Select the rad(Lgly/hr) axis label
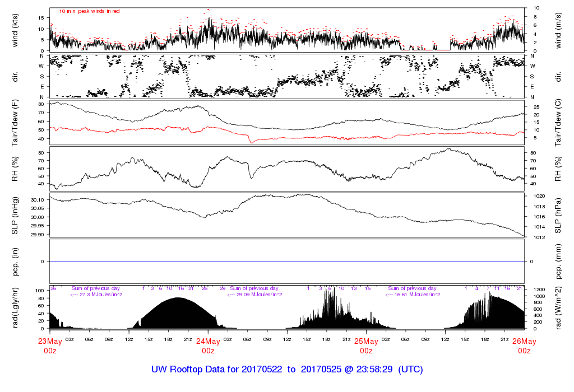 coord(15,307)
